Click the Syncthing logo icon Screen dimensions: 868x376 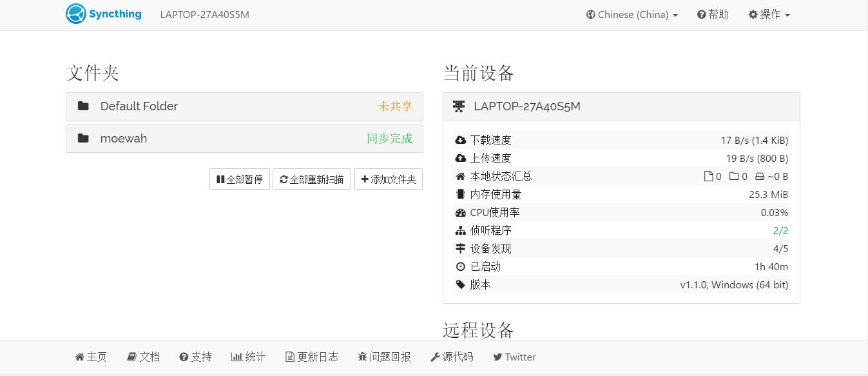76,14
